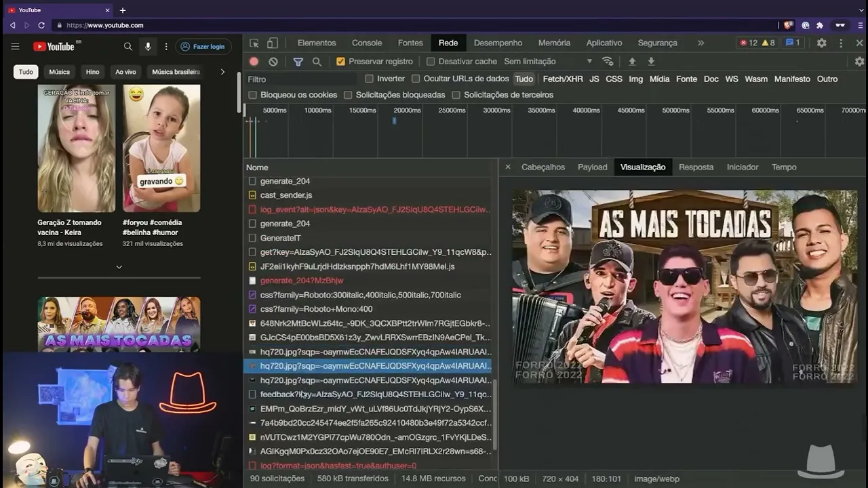The width and height of the screenshot is (868, 488).
Task: Open DevTools three-dot customize menu
Action: pos(841,43)
